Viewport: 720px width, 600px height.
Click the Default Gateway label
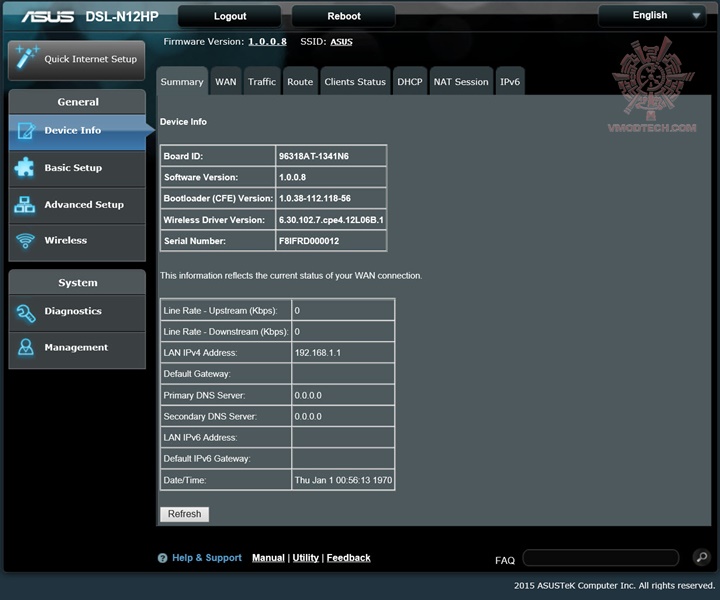197,374
